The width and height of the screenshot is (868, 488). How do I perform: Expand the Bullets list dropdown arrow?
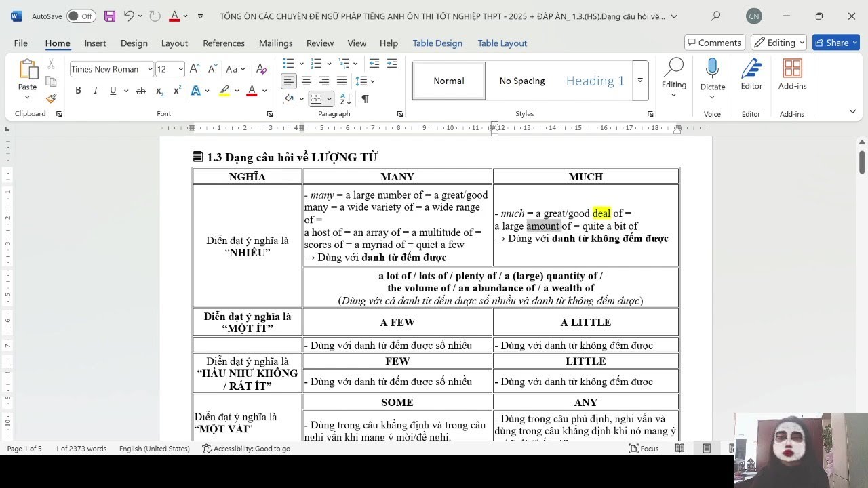click(301, 64)
